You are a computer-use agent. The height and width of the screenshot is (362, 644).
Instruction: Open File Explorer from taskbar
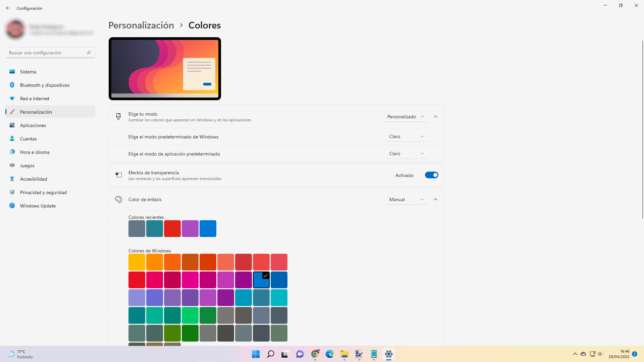(344, 354)
